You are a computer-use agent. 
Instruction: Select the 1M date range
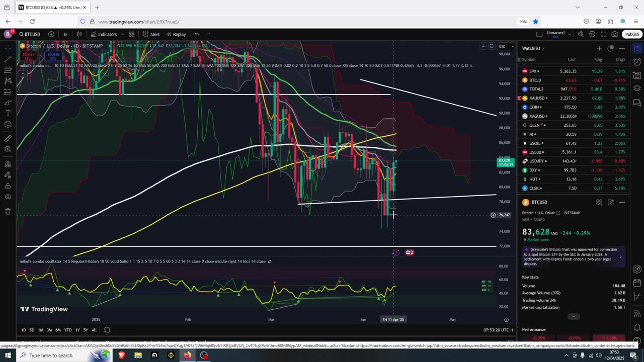click(x=40, y=330)
